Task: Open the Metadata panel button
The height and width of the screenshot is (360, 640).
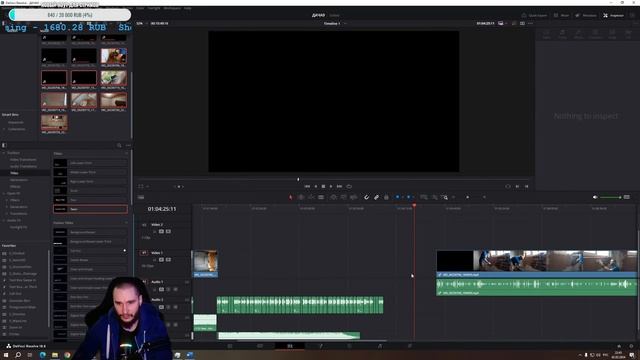Action: click(586, 15)
